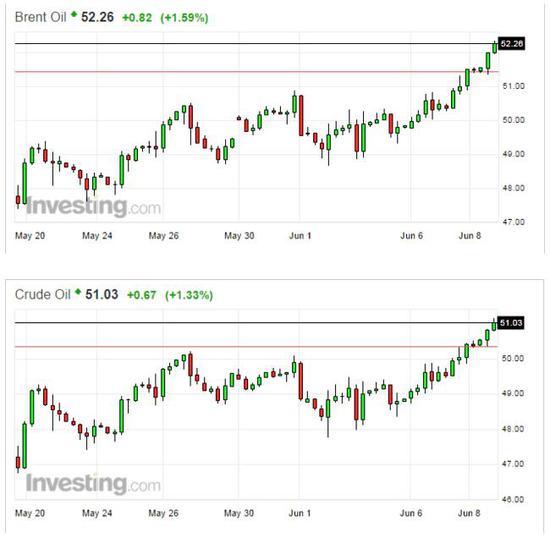Select the May 20 label on Brent chart
Viewport: 550px width, 549px height.
point(30,236)
